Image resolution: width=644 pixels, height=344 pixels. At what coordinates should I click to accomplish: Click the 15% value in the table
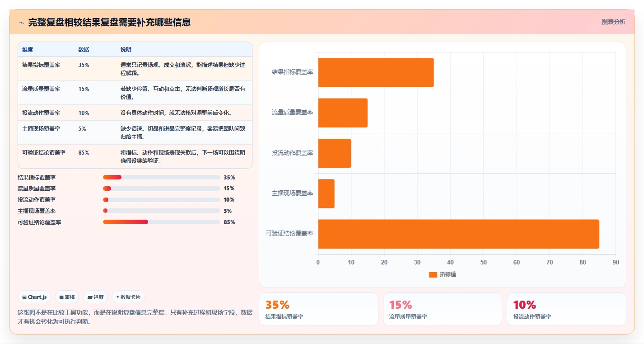click(x=84, y=89)
